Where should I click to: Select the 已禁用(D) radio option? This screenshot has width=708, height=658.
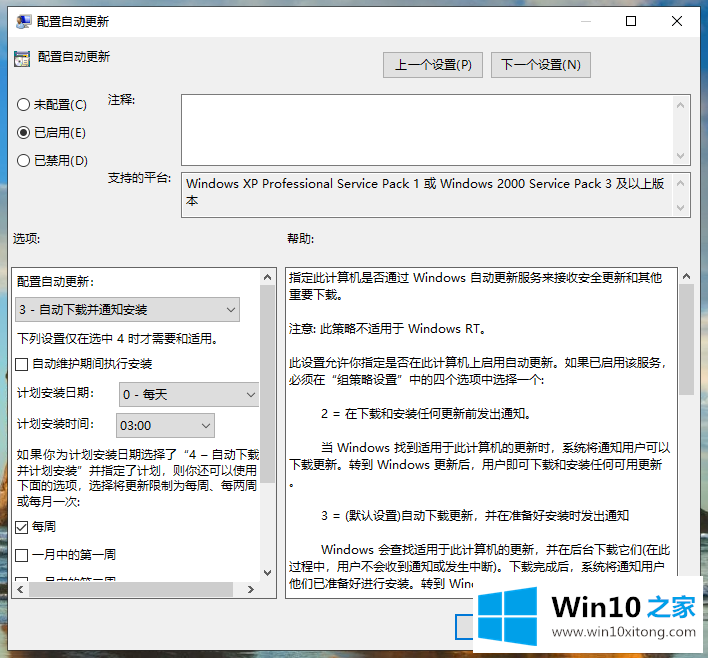click(x=52, y=161)
